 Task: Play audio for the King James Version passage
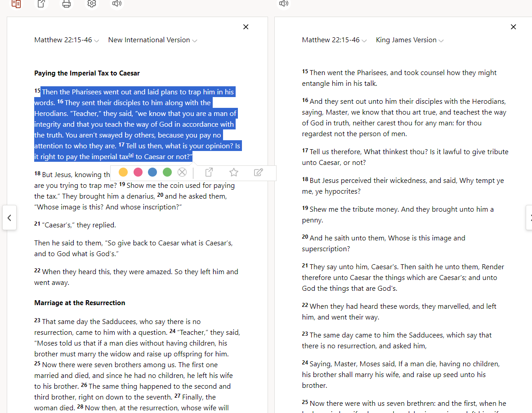[283, 4]
